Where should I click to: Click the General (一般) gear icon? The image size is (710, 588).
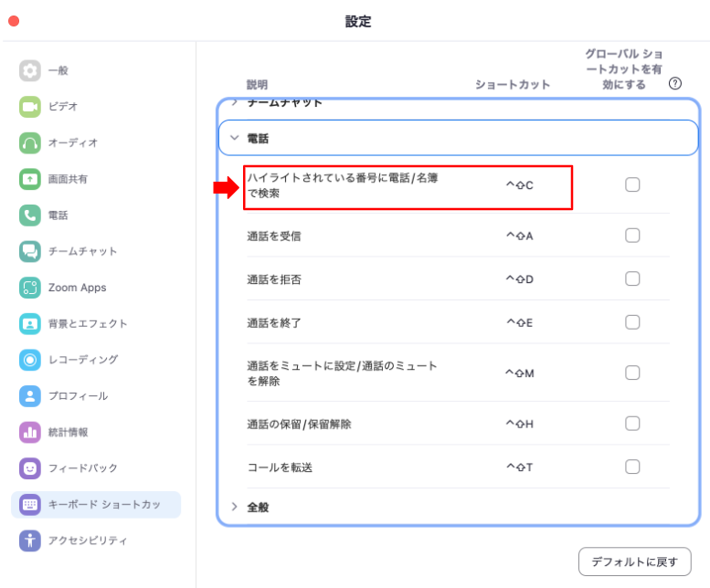pyautogui.click(x=30, y=70)
